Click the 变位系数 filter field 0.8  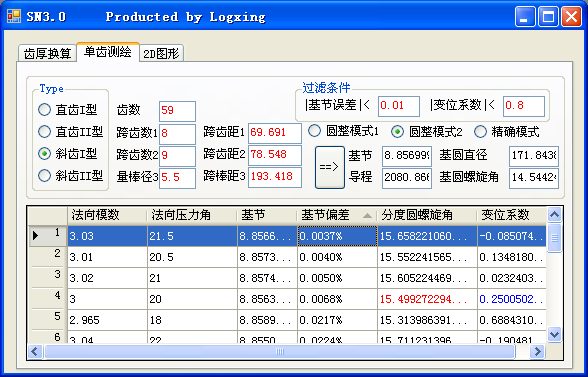pos(524,106)
